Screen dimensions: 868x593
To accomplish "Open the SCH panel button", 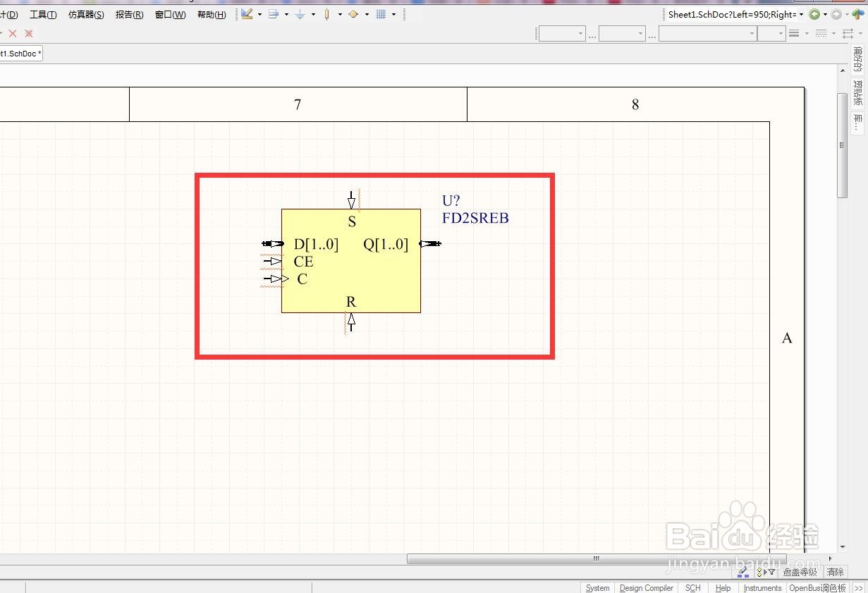I will [693, 587].
